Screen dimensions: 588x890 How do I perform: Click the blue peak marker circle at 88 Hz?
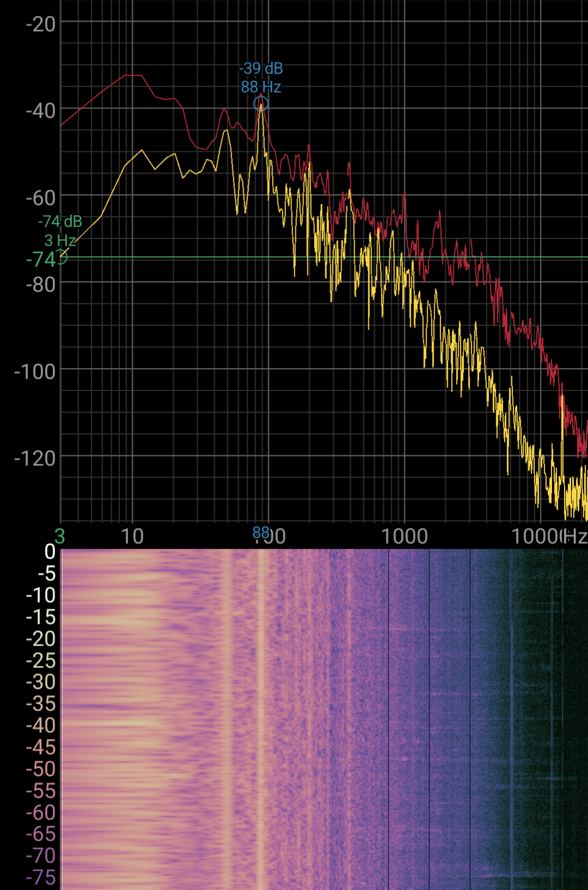pyautogui.click(x=261, y=103)
